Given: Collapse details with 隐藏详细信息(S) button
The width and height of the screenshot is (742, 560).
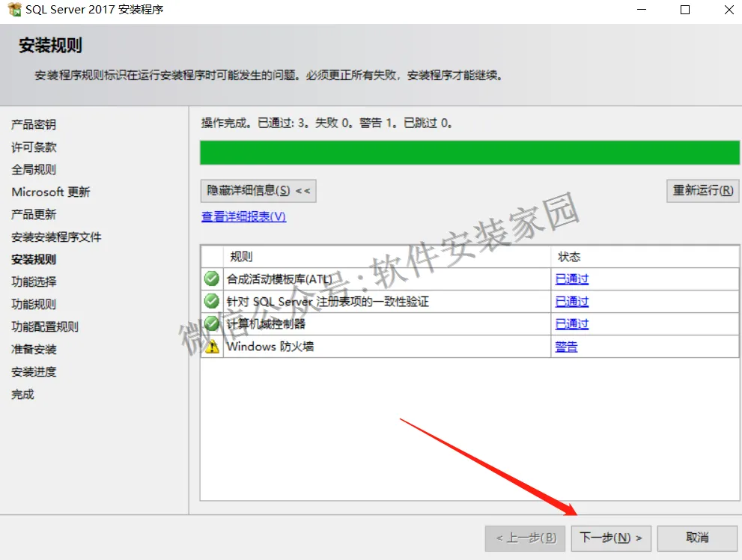Looking at the screenshot, I should pyautogui.click(x=258, y=191).
